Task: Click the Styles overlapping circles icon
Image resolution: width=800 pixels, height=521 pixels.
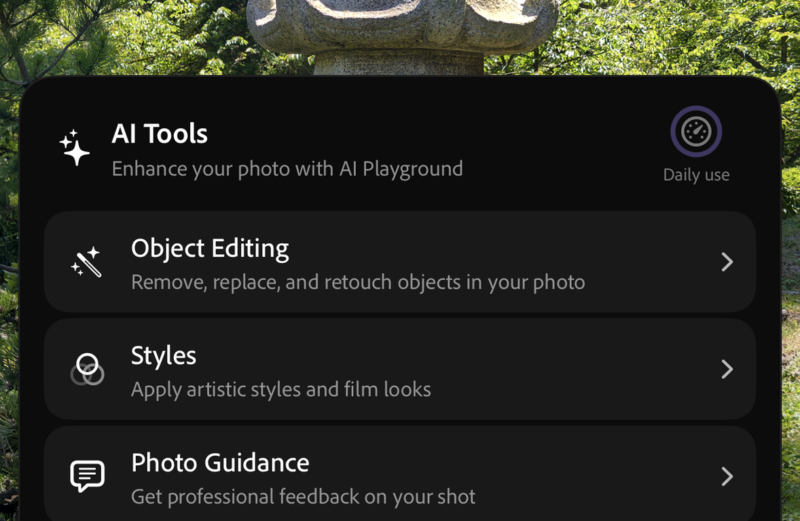Action: (87, 369)
